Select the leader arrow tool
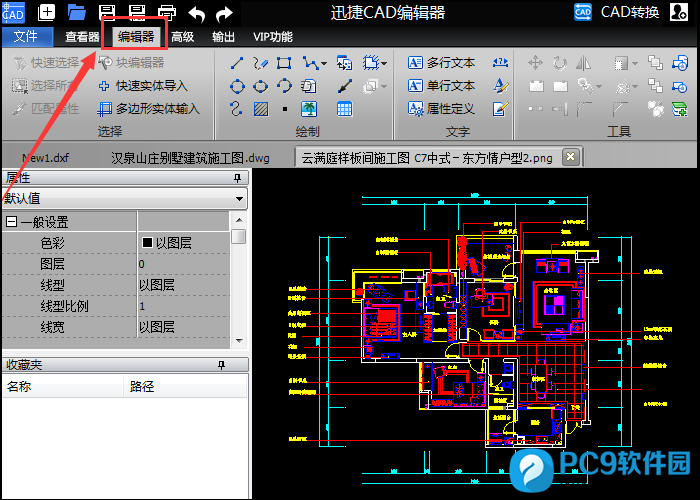 coord(345,86)
